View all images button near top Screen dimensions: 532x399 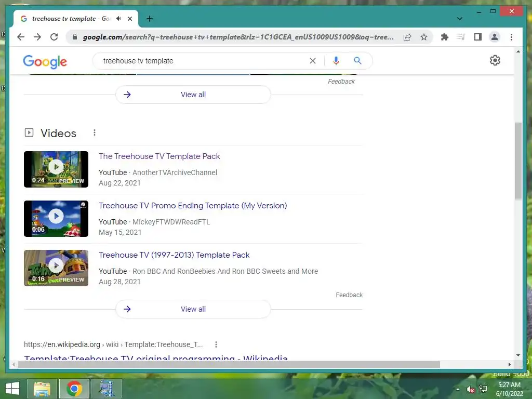click(193, 95)
